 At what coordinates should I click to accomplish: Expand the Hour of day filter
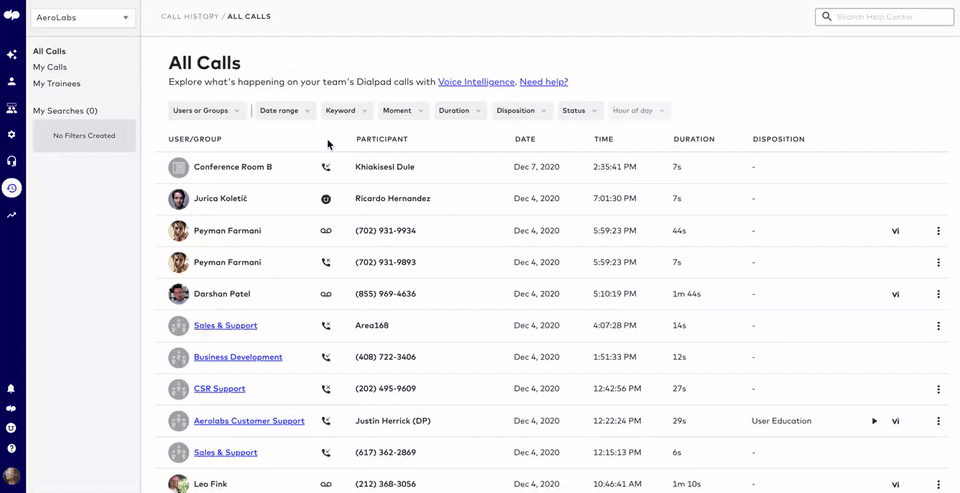[639, 111]
